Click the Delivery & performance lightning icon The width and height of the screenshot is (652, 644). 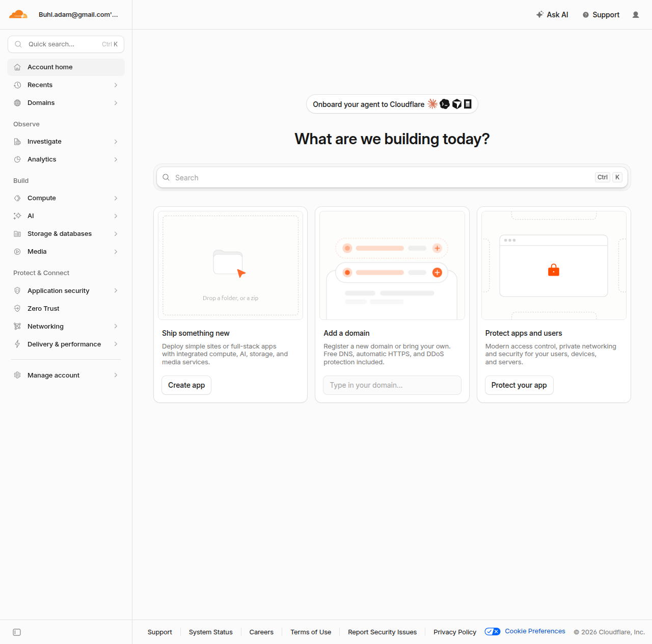[x=17, y=344]
